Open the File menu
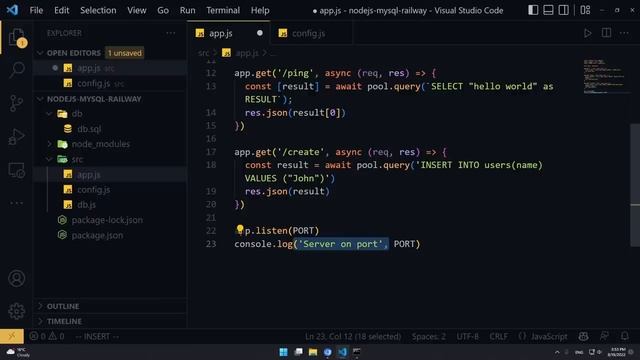The width and height of the screenshot is (640, 360). [36, 10]
